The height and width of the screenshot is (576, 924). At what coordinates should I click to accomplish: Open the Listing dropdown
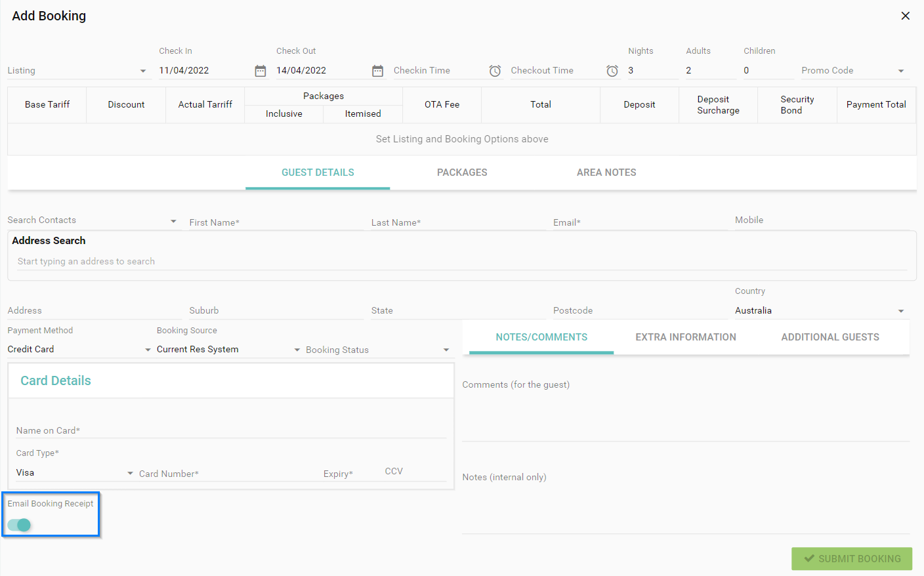[x=143, y=70]
